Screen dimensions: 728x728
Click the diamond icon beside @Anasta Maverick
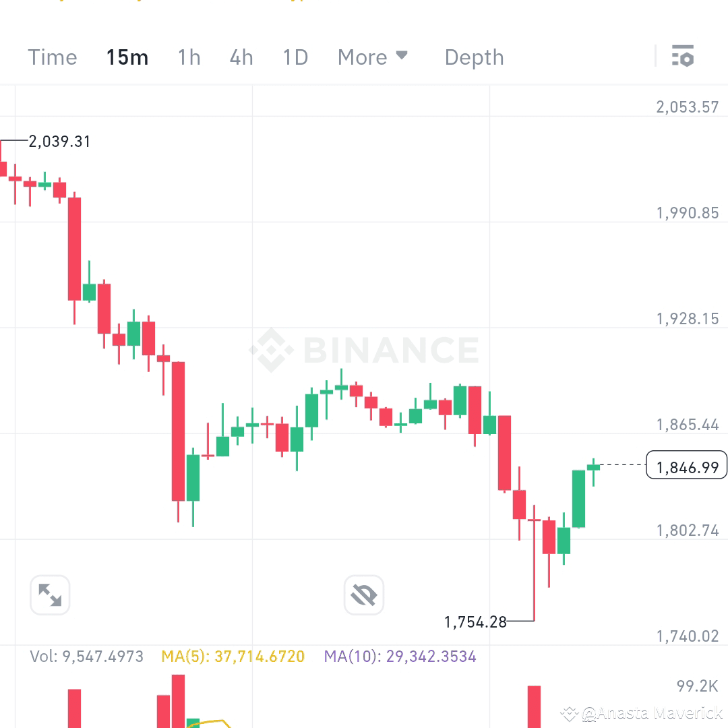568,712
